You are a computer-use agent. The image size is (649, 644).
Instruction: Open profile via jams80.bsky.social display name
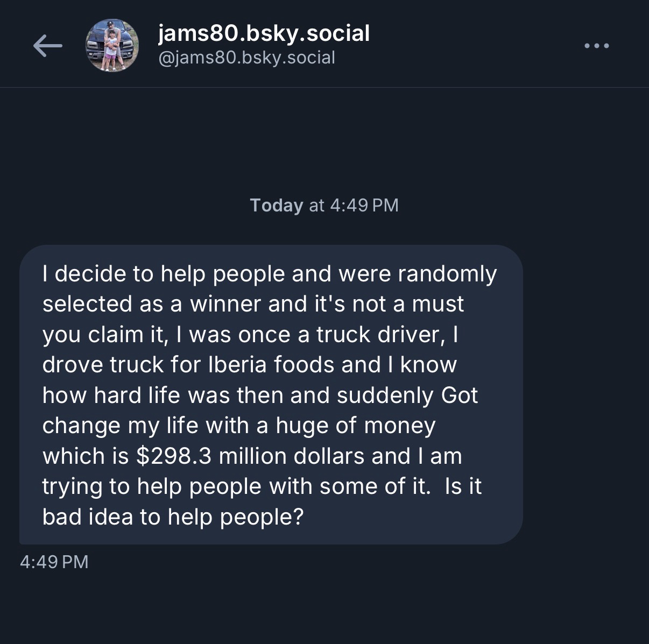click(264, 33)
